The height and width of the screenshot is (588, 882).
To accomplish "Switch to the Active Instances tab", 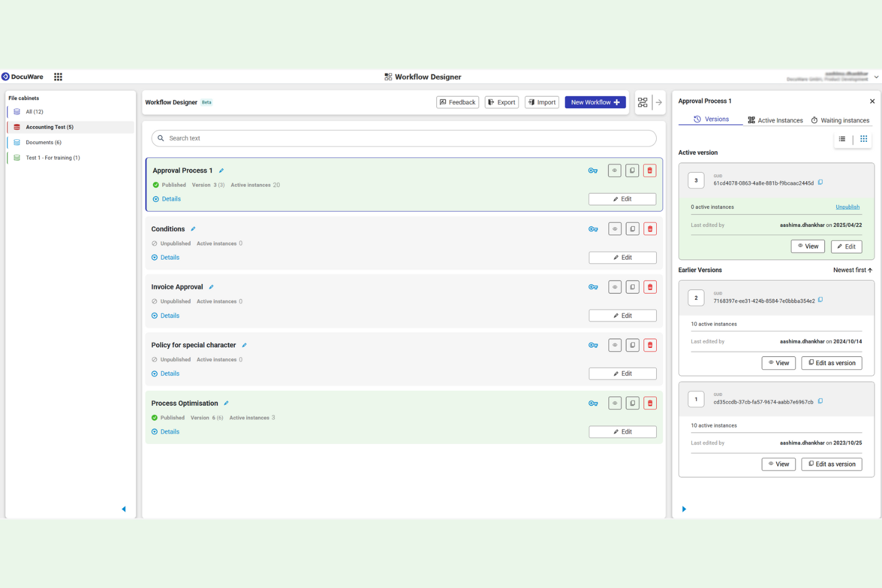I will 775,120.
